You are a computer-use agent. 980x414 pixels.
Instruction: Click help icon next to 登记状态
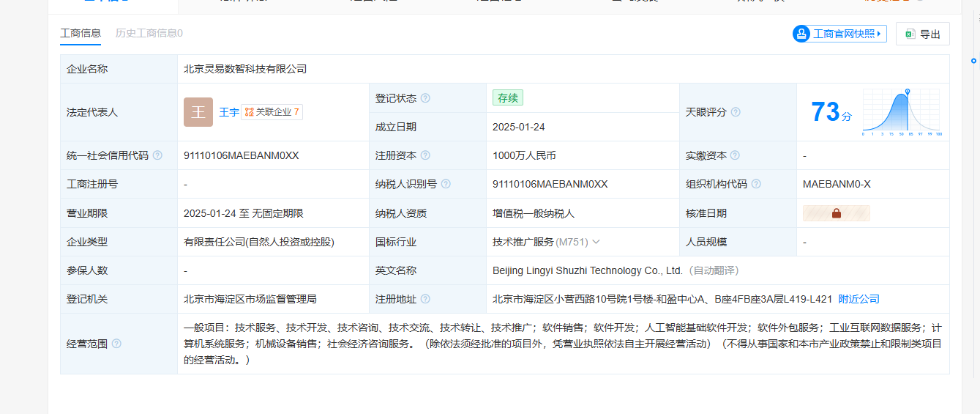click(425, 98)
